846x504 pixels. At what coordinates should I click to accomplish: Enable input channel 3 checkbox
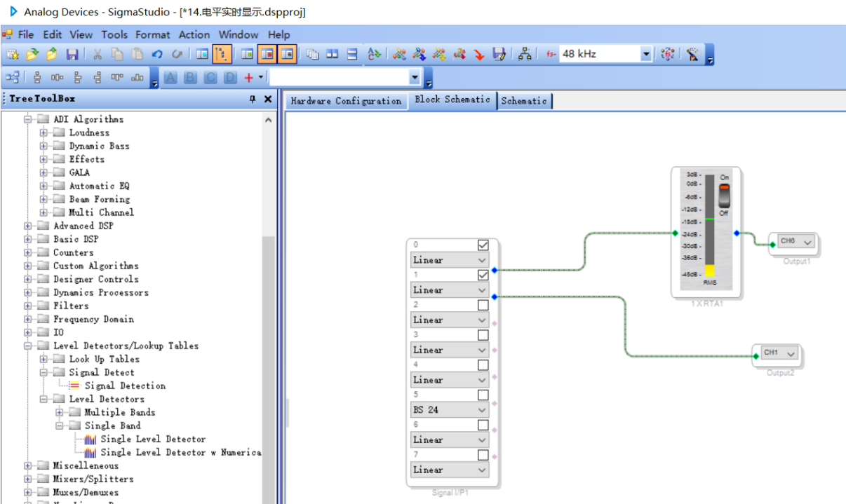[x=483, y=335]
